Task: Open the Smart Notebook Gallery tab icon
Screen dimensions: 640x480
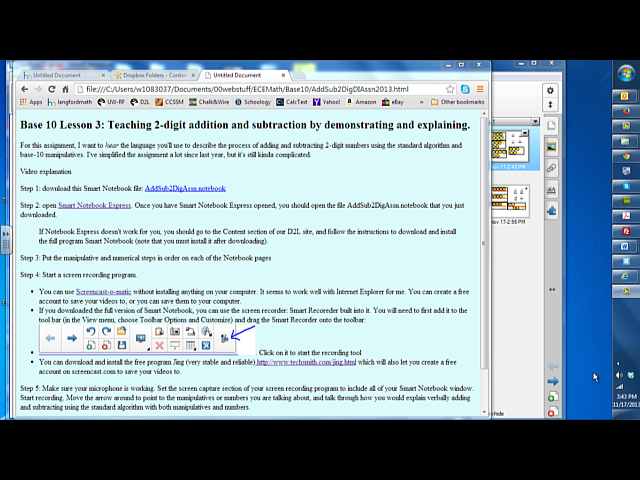Action: click(x=551, y=147)
